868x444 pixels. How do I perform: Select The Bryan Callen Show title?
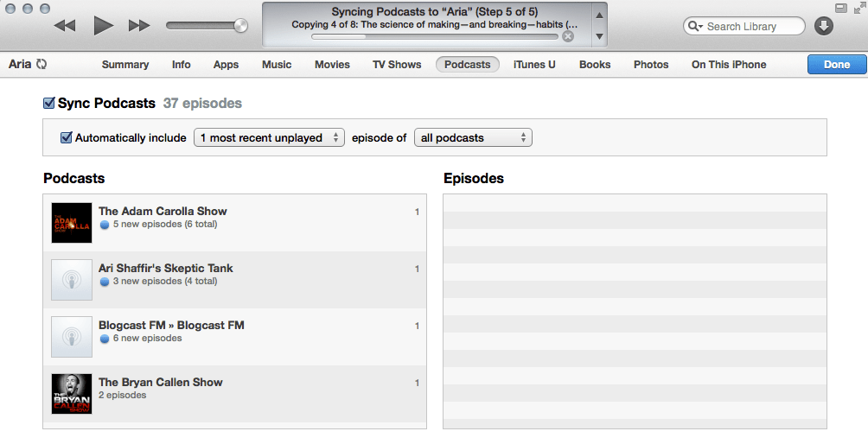tap(161, 382)
